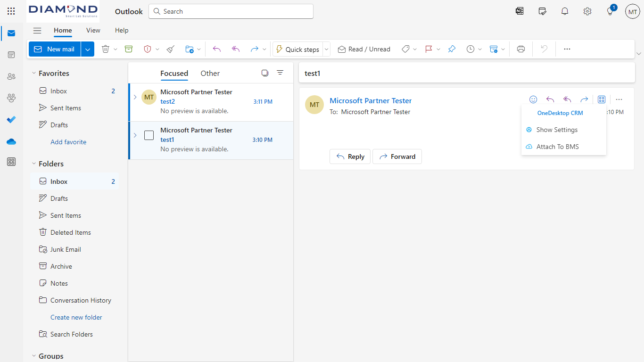
Task: Open the Conversation History folder
Action: (74, 300)
